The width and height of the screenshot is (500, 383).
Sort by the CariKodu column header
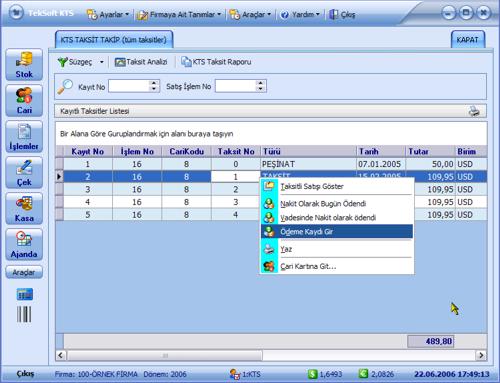pyautogui.click(x=186, y=151)
